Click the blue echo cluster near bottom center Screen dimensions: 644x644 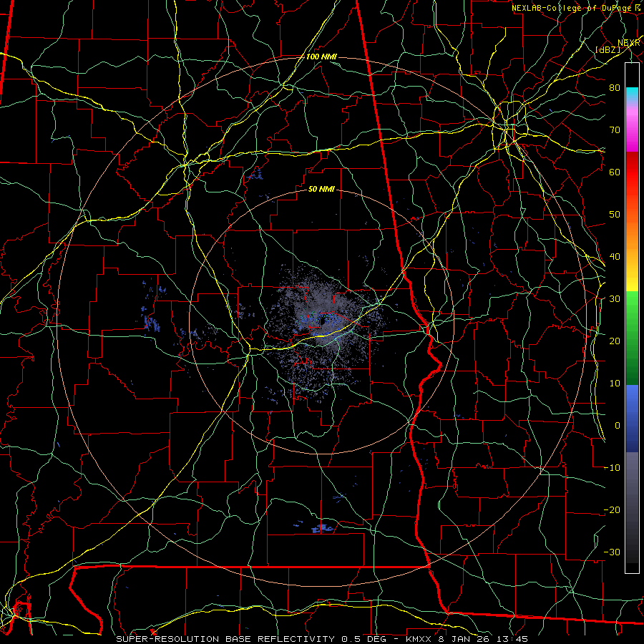tap(322, 528)
